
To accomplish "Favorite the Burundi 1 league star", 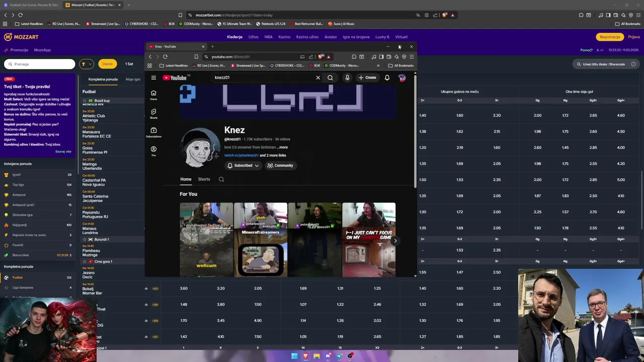I will (85, 239).
